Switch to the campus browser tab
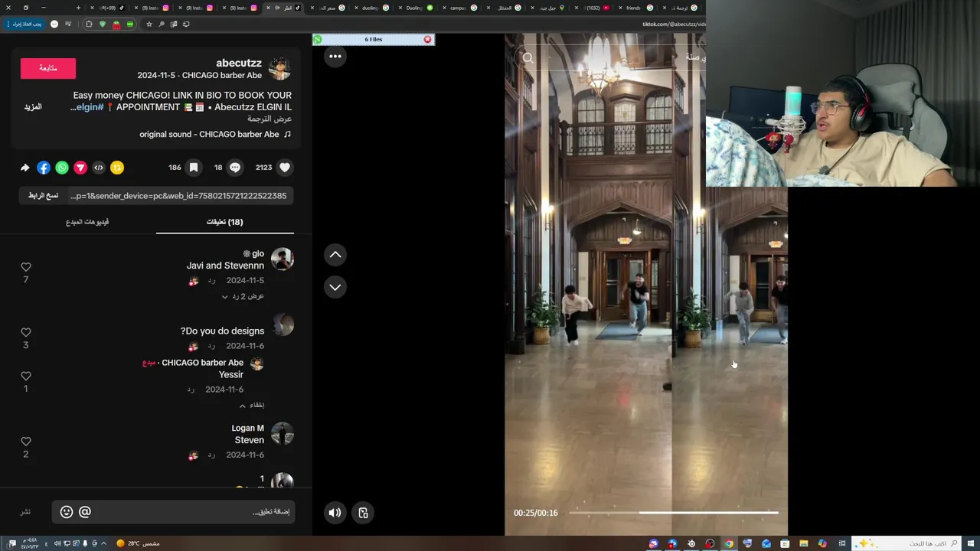The height and width of the screenshot is (551, 980). coord(458,8)
